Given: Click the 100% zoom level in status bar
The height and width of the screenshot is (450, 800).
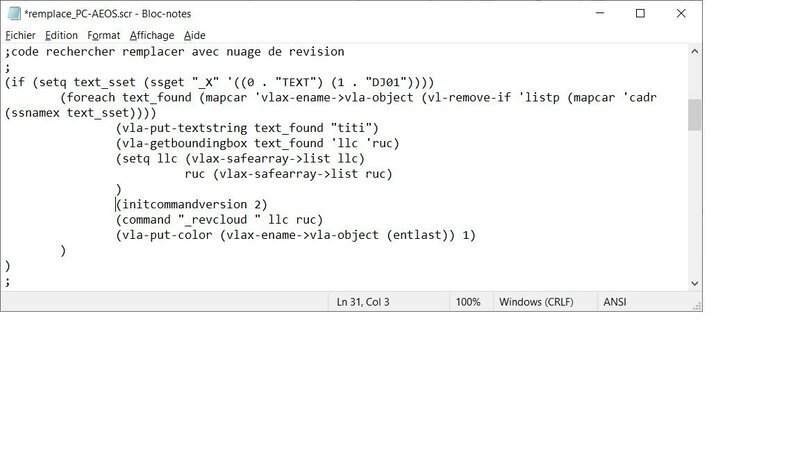Looking at the screenshot, I should tap(468, 301).
